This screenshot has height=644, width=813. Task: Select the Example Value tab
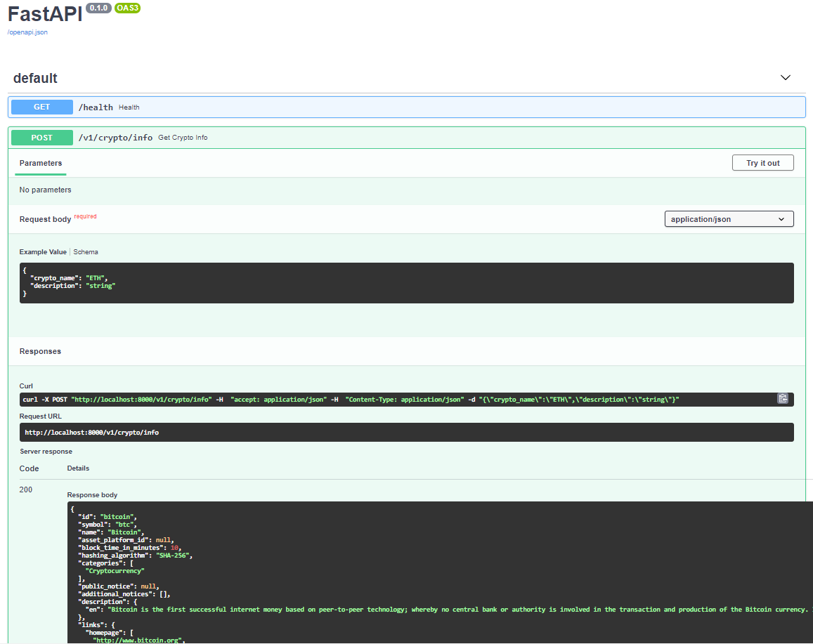coord(43,252)
